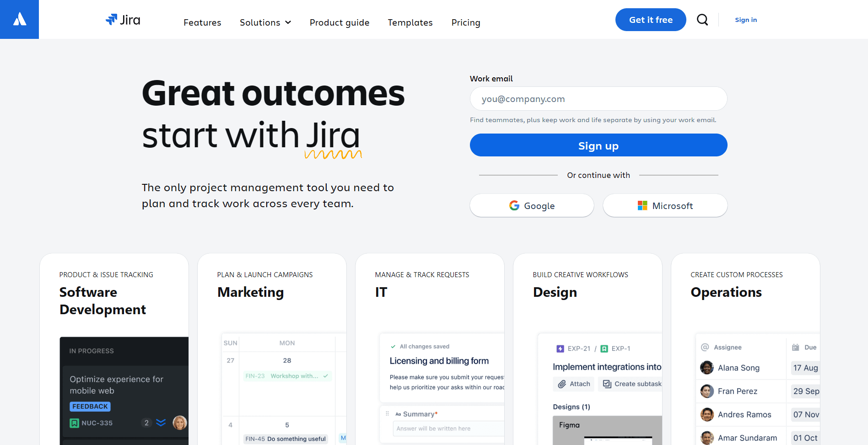Open the search magnifier icon

coord(702,20)
